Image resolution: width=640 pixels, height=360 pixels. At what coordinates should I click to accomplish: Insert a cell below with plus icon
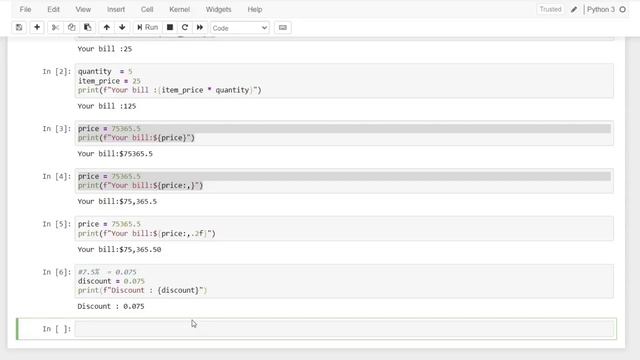pyautogui.click(x=37, y=27)
